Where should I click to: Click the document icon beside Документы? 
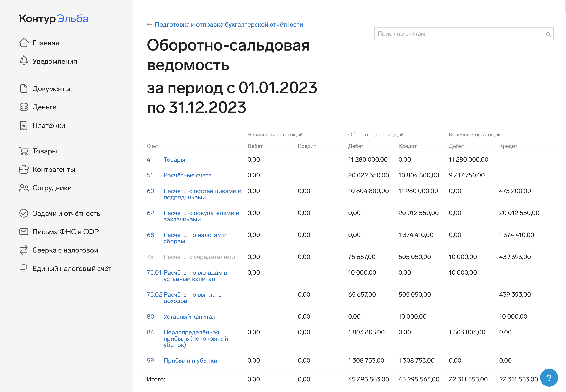click(x=24, y=88)
